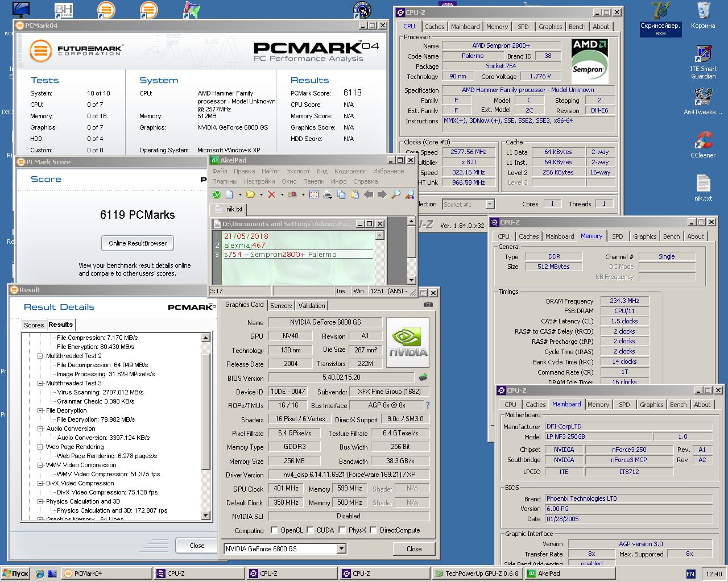Enable the PhysX checkbox in GPU-Z

(342, 530)
